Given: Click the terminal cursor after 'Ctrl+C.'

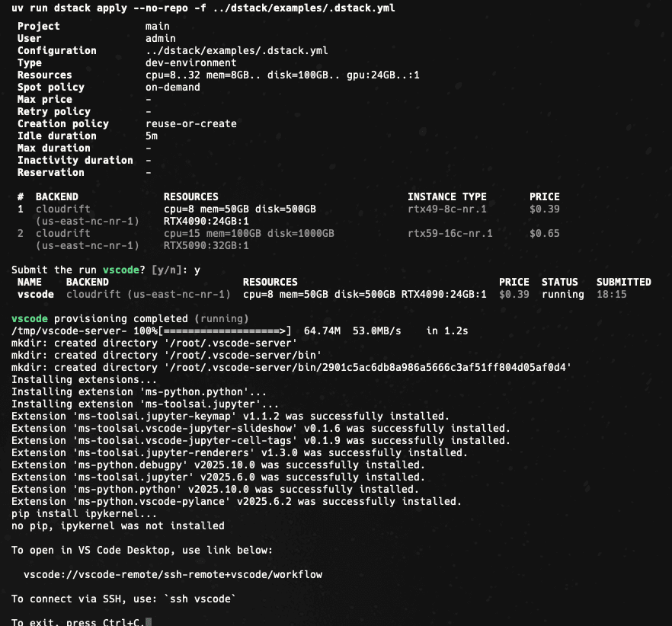Looking at the screenshot, I should [x=149, y=622].
